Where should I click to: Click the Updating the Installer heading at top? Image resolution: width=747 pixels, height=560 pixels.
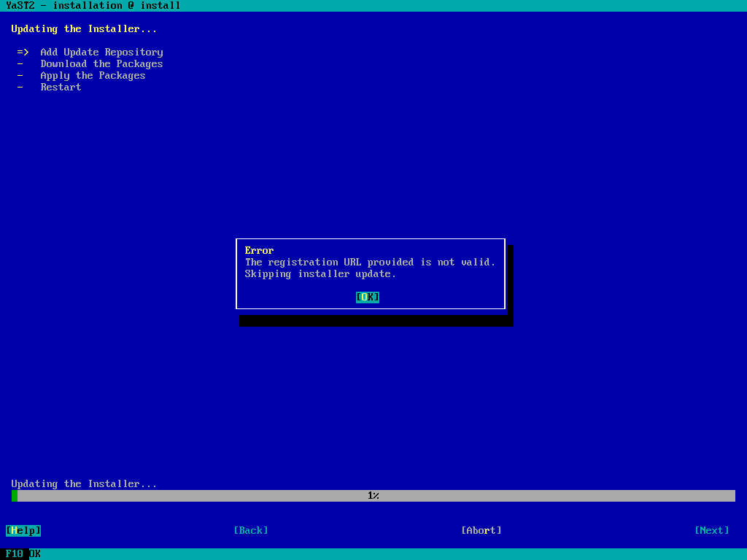tap(84, 29)
